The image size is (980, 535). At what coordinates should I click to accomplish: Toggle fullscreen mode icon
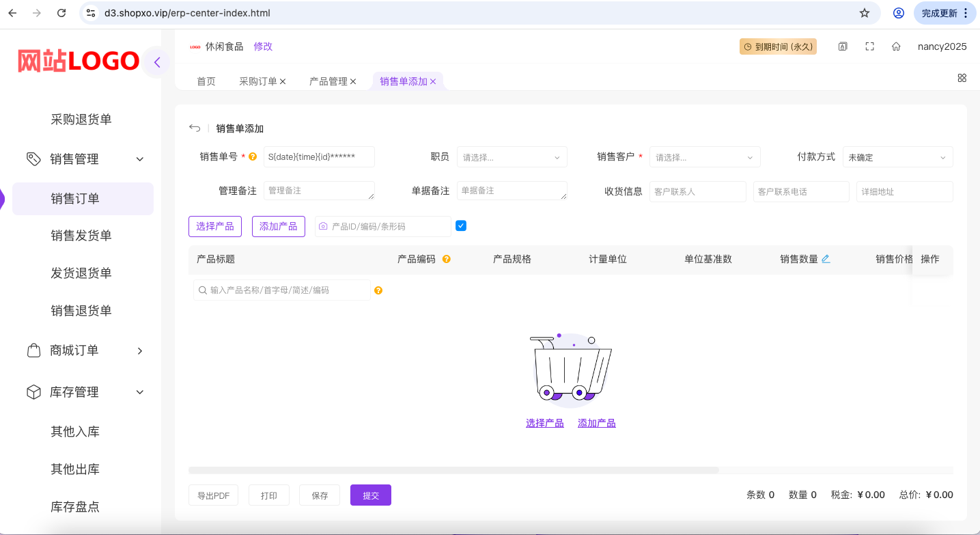869,46
